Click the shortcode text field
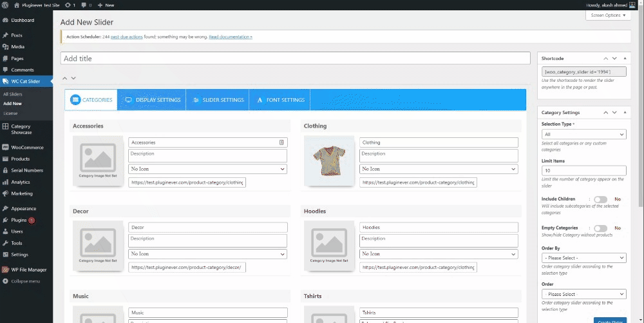The width and height of the screenshot is (644, 323). click(x=583, y=72)
